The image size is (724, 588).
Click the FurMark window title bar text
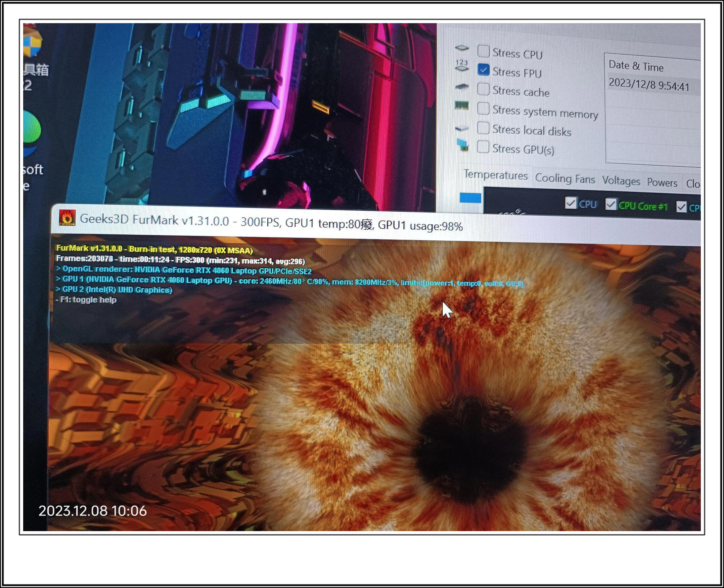[x=271, y=222]
